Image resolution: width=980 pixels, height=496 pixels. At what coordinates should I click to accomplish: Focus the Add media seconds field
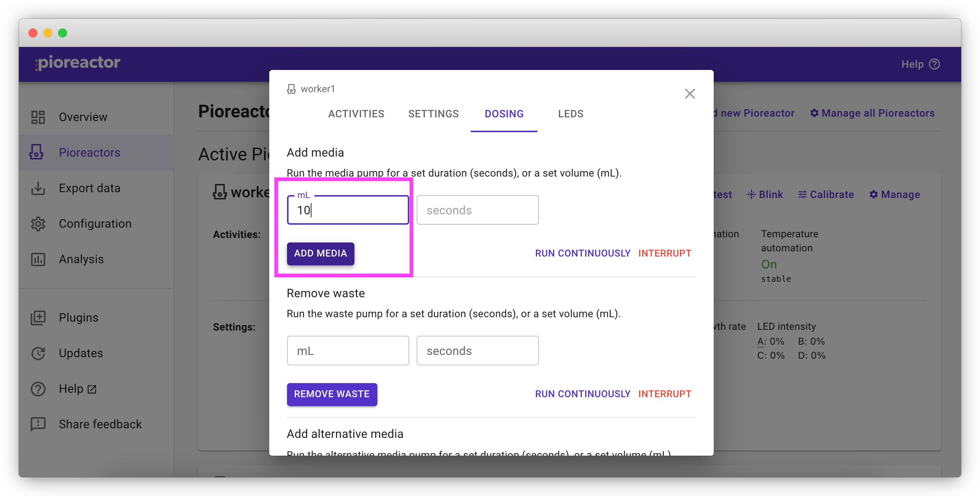click(477, 210)
